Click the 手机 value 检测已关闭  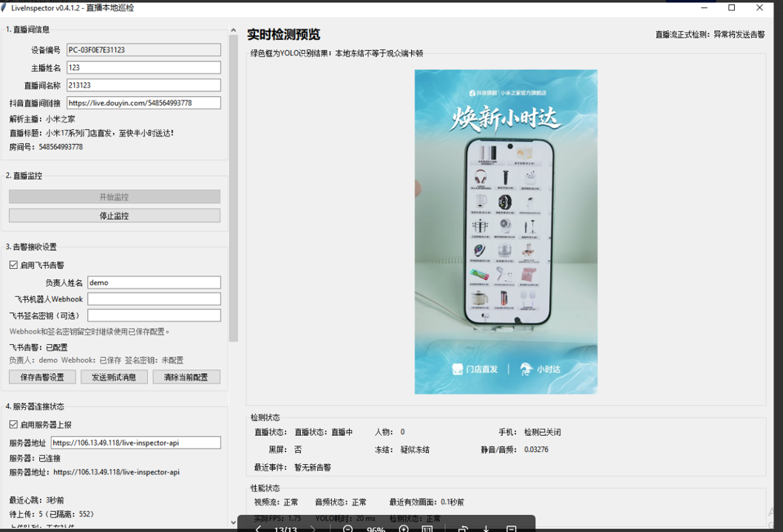tap(542, 432)
